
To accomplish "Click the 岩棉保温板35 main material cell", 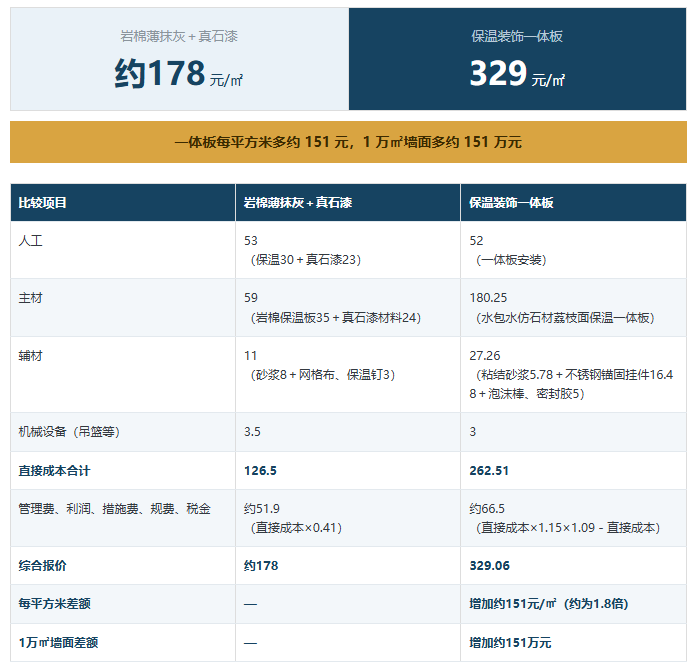I will 348,308.
